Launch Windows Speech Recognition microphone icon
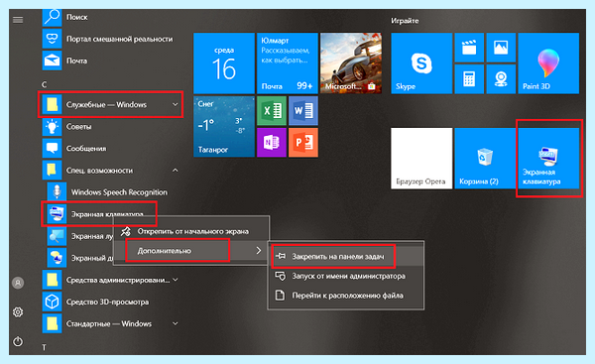The image size is (595, 364). pos(57,192)
